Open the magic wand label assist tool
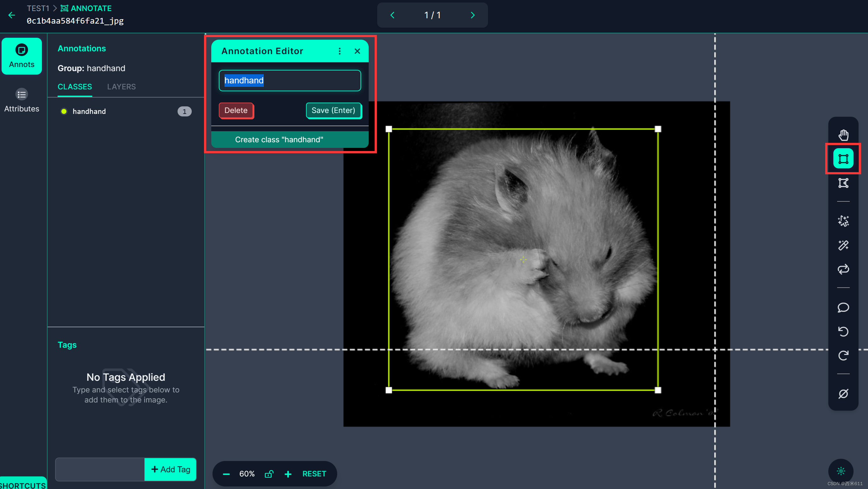Screen dimensions: 868x489 [x=843, y=245]
